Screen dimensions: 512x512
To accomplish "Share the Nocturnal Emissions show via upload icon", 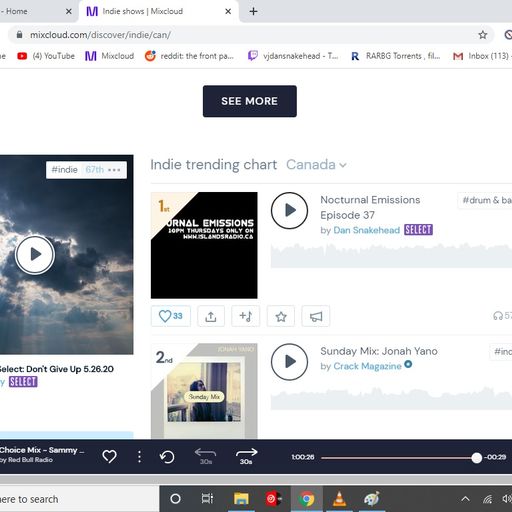I will tap(211, 316).
